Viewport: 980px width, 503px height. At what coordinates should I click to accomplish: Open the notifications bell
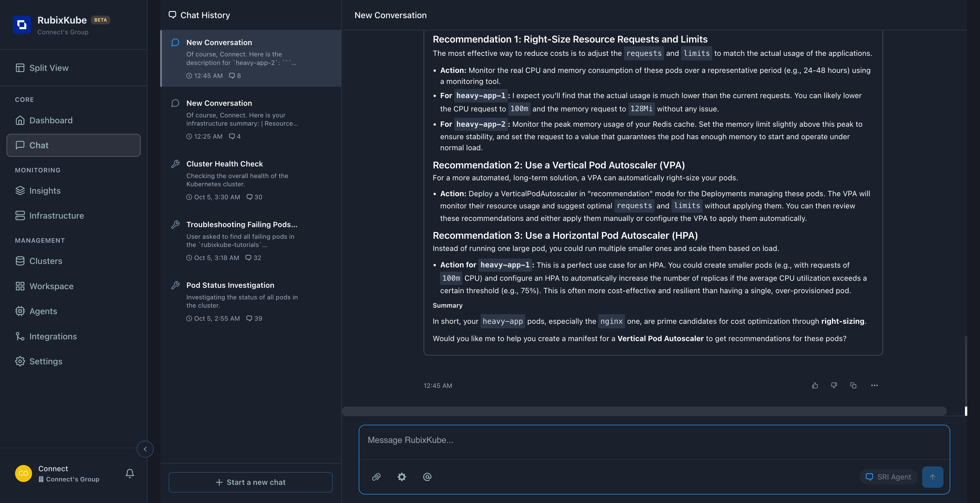click(x=130, y=473)
